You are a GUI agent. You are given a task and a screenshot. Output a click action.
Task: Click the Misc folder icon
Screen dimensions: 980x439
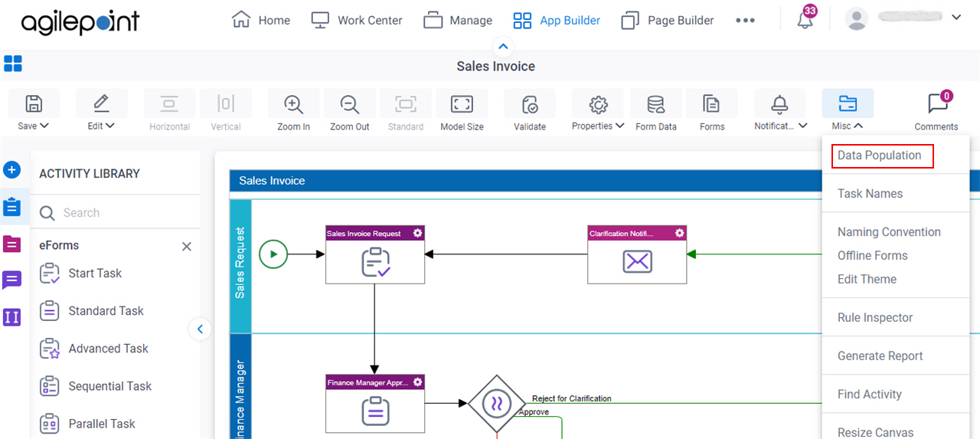[x=848, y=103]
